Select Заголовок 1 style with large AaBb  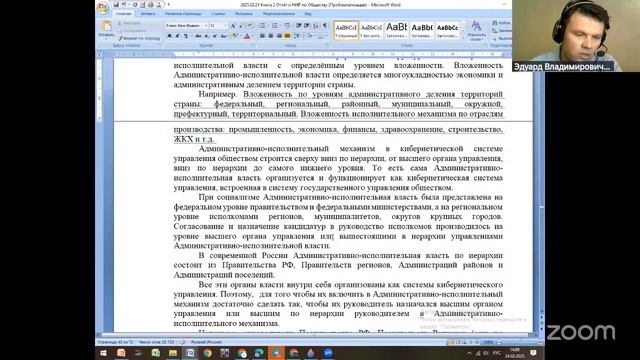click(x=397, y=30)
